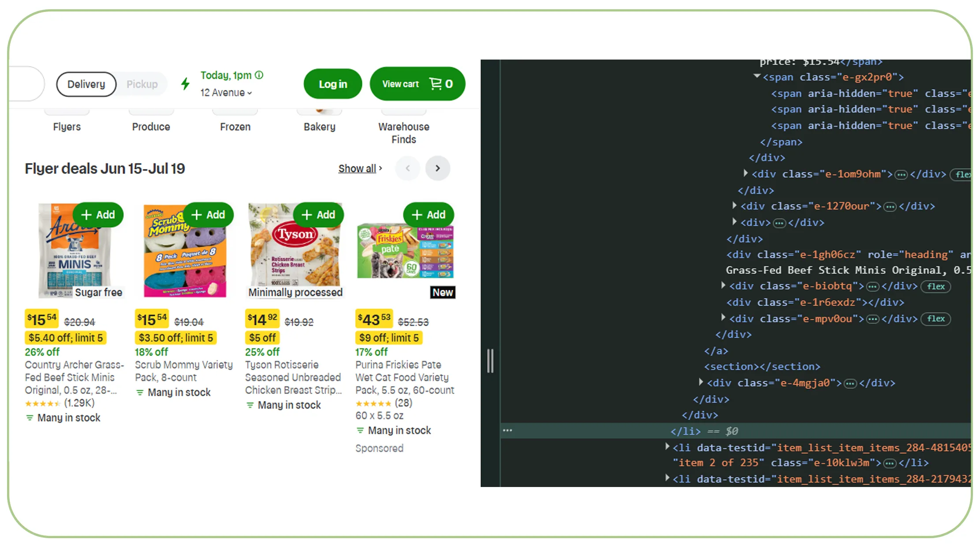Click the $15.54 price above the $20.94 strikethrough

tap(42, 319)
